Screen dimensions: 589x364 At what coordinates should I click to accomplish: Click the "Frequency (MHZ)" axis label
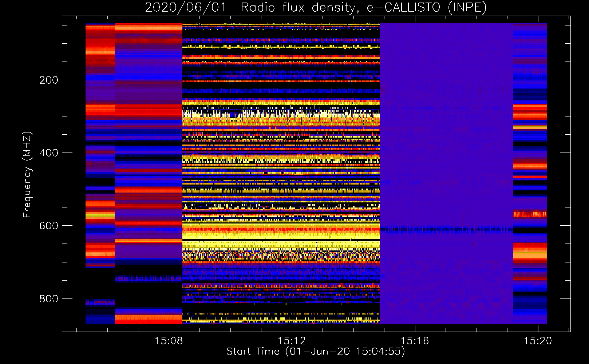(x=27, y=174)
